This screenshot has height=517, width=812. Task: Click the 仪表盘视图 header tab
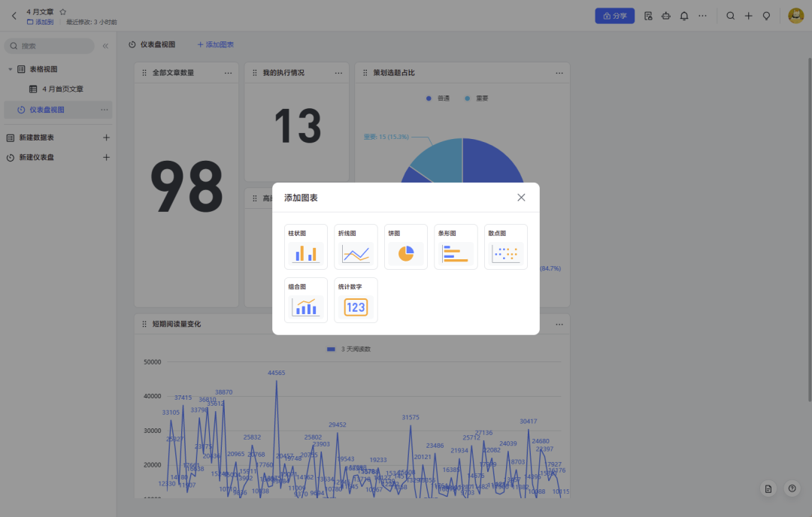point(152,44)
